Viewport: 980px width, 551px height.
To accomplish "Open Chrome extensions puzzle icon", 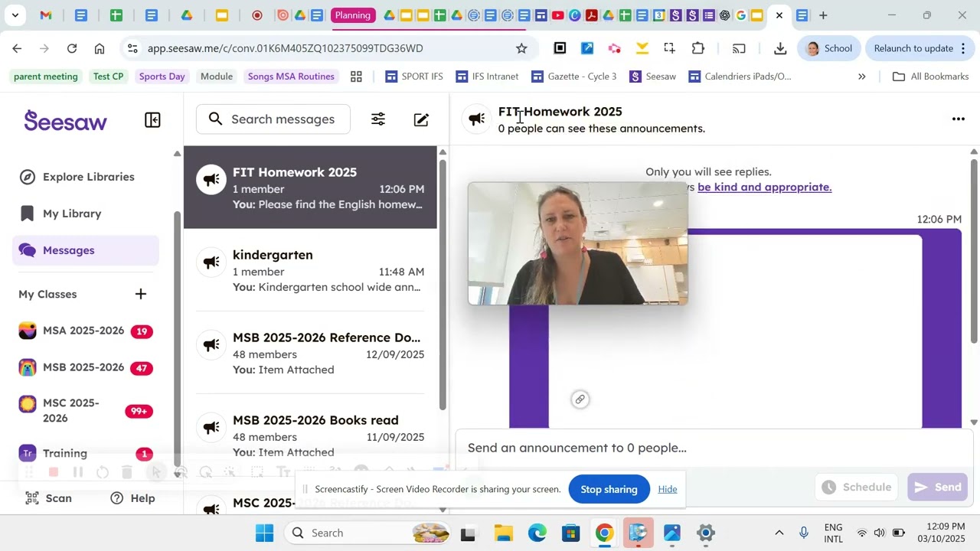I will (697, 48).
